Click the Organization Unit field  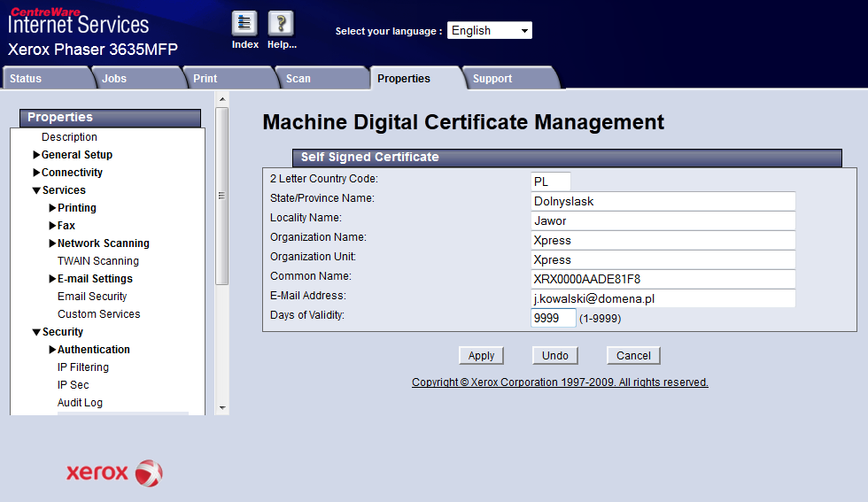point(663,259)
